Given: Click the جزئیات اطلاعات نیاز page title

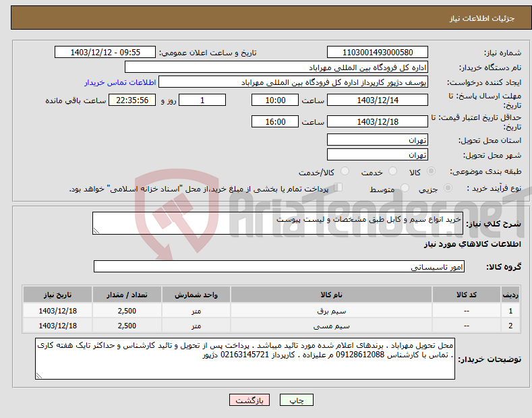Looking at the screenshot, I should pos(482,18).
